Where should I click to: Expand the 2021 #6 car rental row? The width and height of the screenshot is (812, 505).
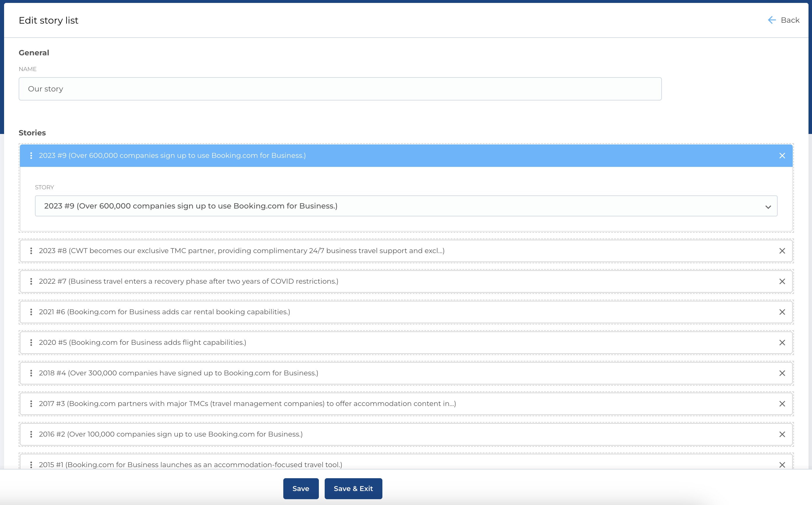pos(401,312)
